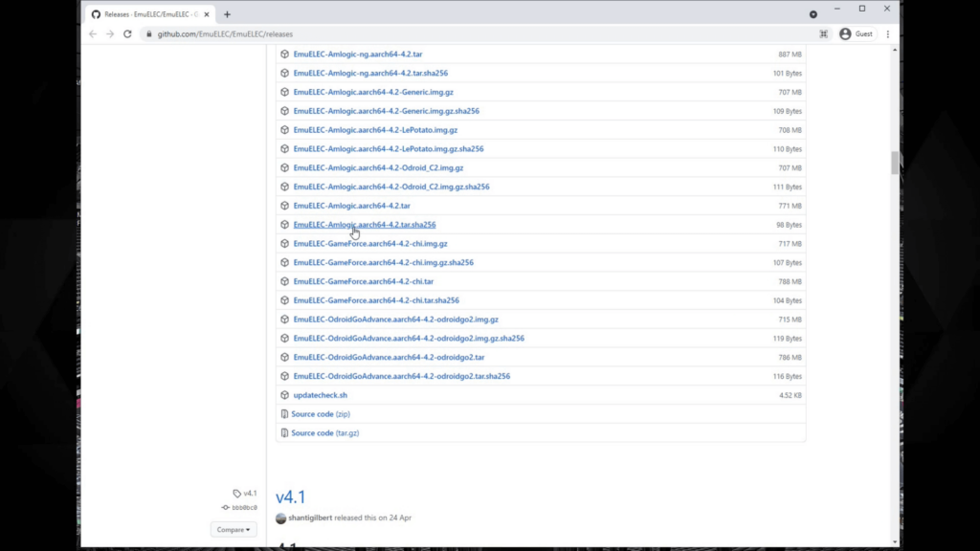Image resolution: width=980 pixels, height=551 pixels.
Task: Open Amlogic 4.2-Odroid_C2.img.gz.sha256 link
Action: pos(391,187)
